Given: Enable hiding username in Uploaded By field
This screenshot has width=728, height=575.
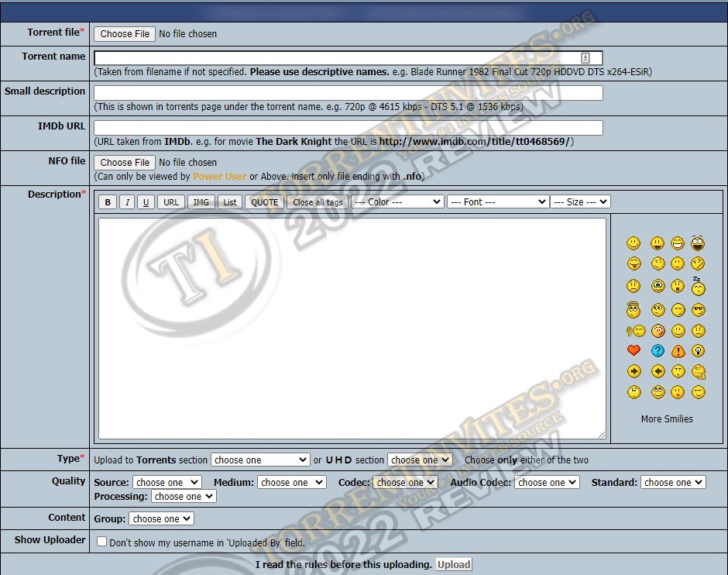Looking at the screenshot, I should pyautogui.click(x=101, y=542).
